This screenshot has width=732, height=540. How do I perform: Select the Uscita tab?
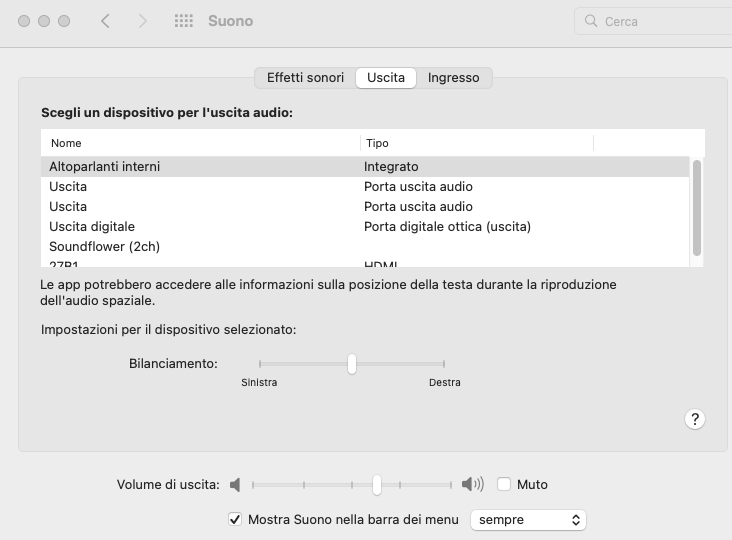click(x=386, y=77)
